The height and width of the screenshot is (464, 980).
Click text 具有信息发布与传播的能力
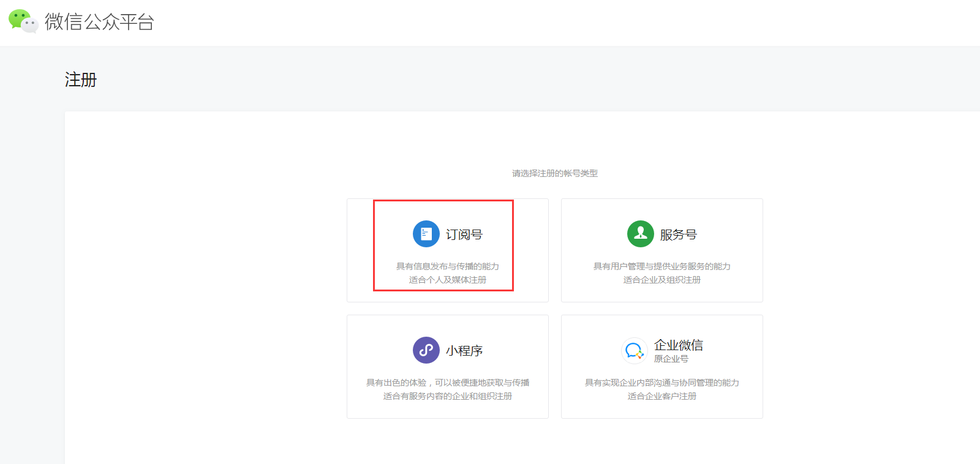(448, 266)
